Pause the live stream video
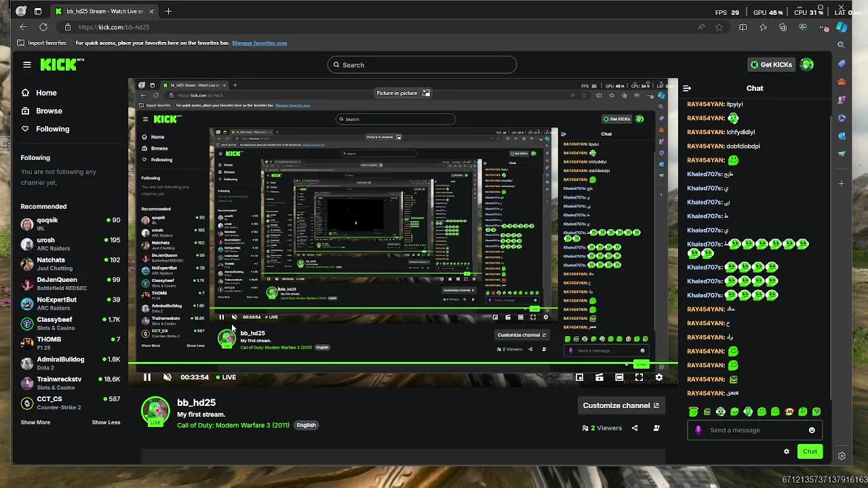 coord(147,378)
